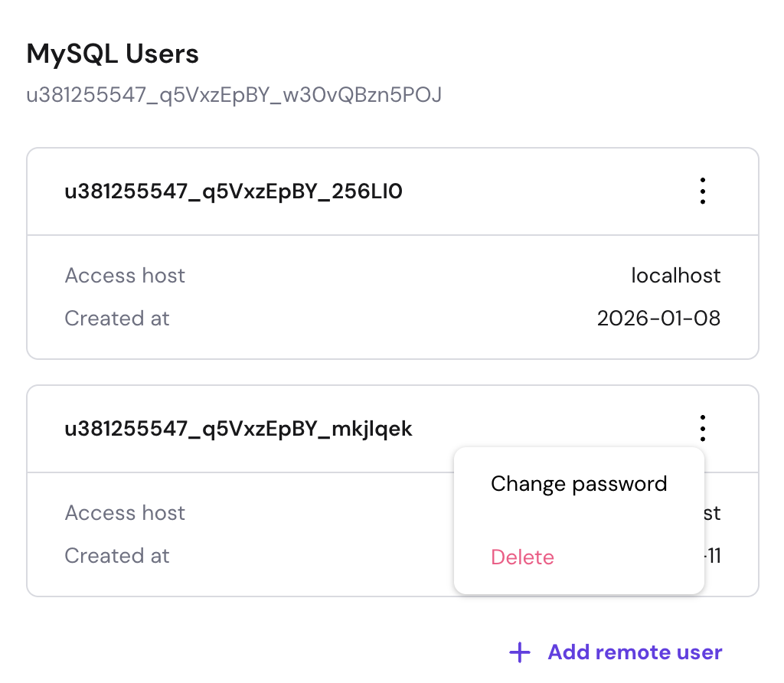This screenshot has width=784, height=683.
Task: Click empty space in the 256LIO card header
Action: coord(536,191)
